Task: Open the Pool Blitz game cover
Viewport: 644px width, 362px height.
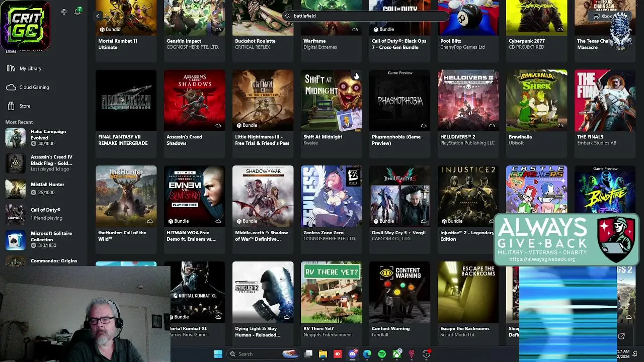Action: coord(468,18)
